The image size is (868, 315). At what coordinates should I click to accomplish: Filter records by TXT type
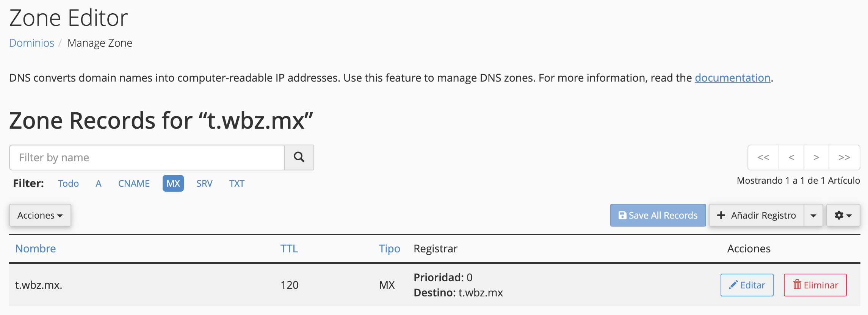coord(237,183)
